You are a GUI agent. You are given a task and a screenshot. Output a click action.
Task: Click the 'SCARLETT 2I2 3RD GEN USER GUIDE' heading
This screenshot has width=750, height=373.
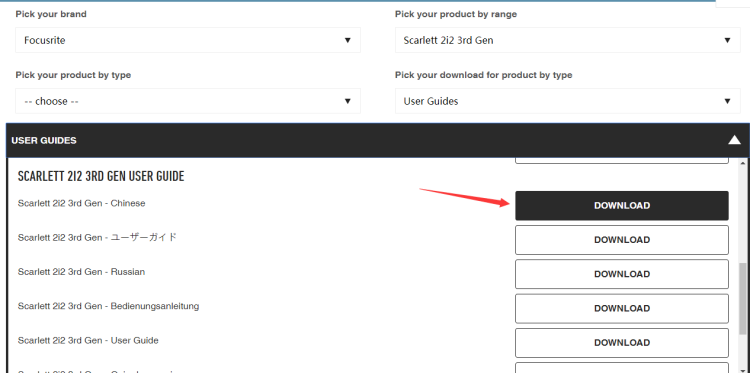point(101,176)
